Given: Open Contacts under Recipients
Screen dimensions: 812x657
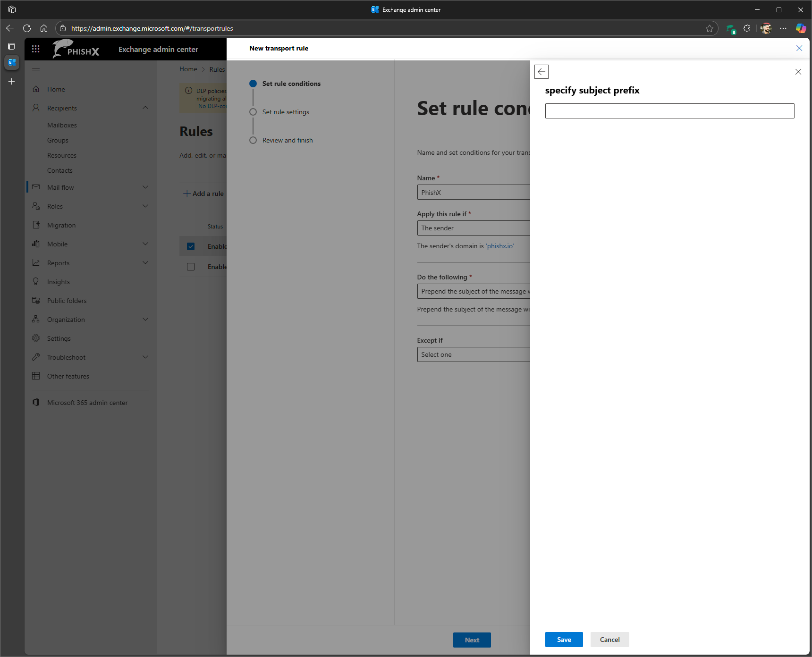Looking at the screenshot, I should (x=60, y=170).
